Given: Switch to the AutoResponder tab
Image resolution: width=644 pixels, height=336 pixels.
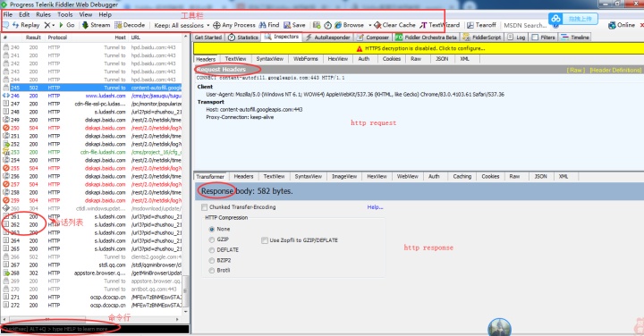Looking at the screenshot, I should point(327,37).
